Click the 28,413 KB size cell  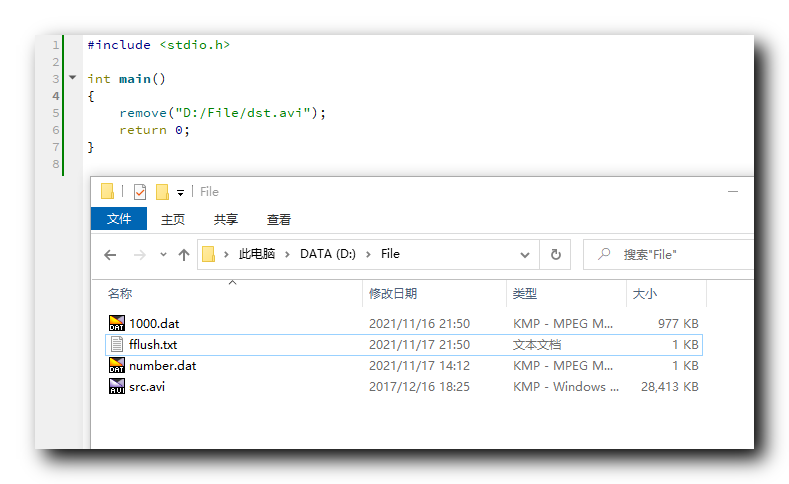(670, 387)
